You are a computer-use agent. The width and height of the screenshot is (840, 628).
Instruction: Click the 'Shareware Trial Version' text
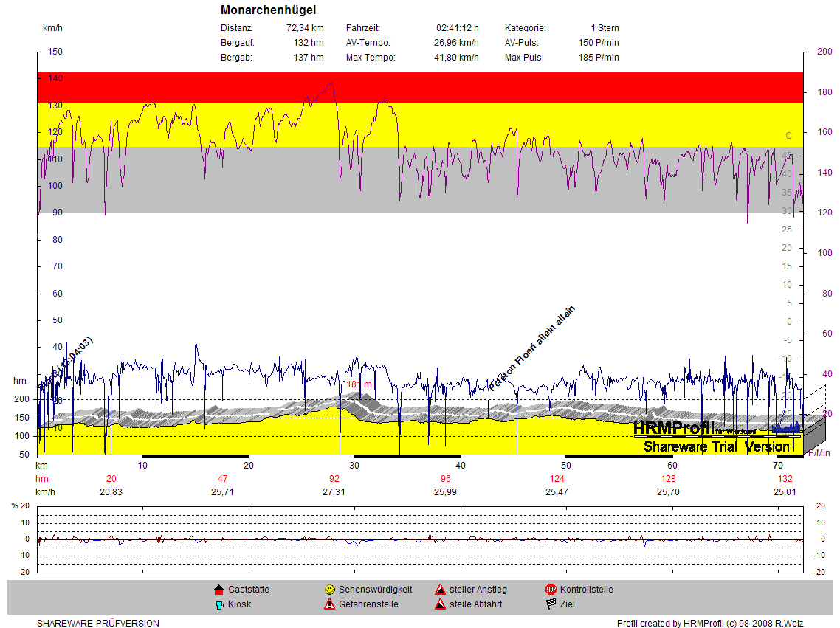(x=716, y=446)
